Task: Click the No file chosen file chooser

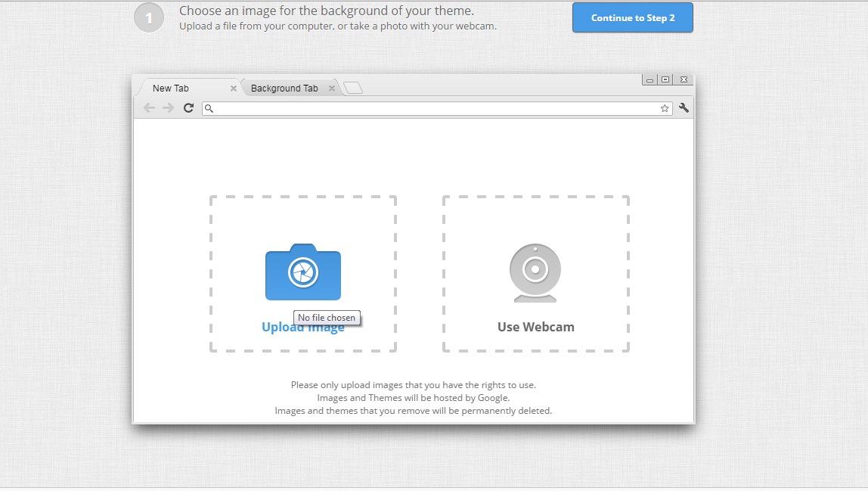Action: pyautogui.click(x=327, y=317)
